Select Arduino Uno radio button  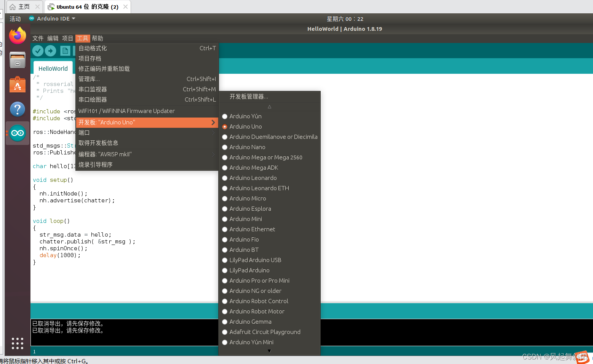tap(225, 127)
